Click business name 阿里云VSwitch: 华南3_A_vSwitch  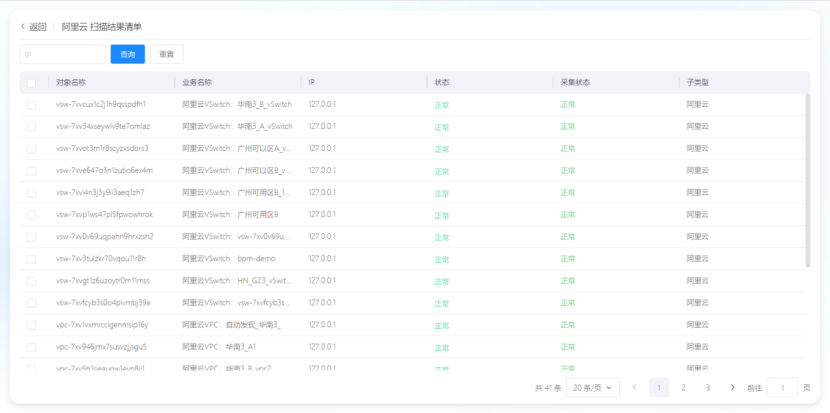coord(237,127)
